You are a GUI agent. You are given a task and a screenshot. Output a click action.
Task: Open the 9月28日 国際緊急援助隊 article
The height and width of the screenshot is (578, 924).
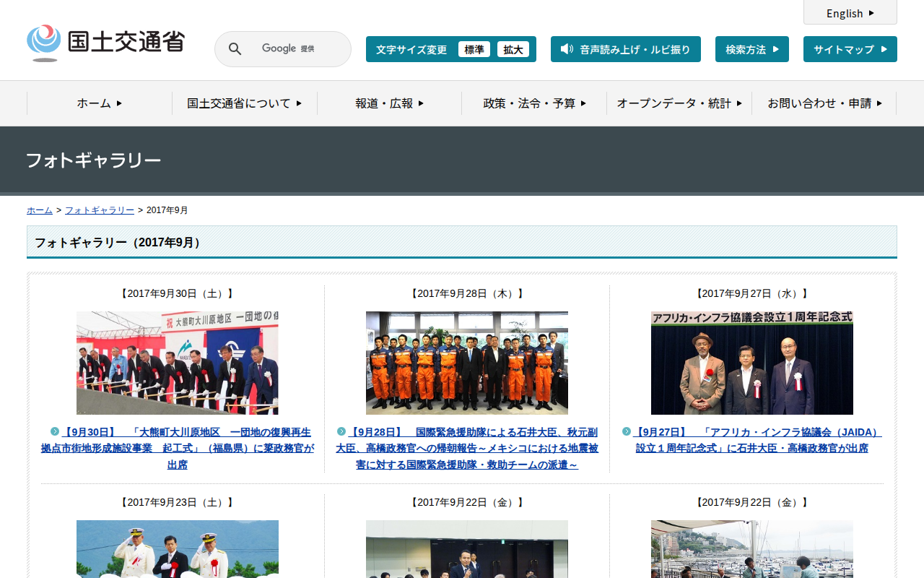click(467, 448)
